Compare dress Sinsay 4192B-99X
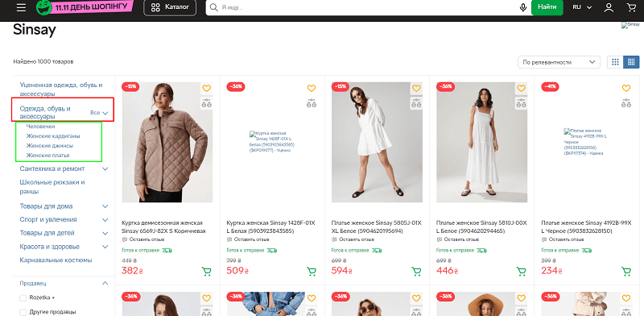The image size is (644, 316). click(626, 103)
